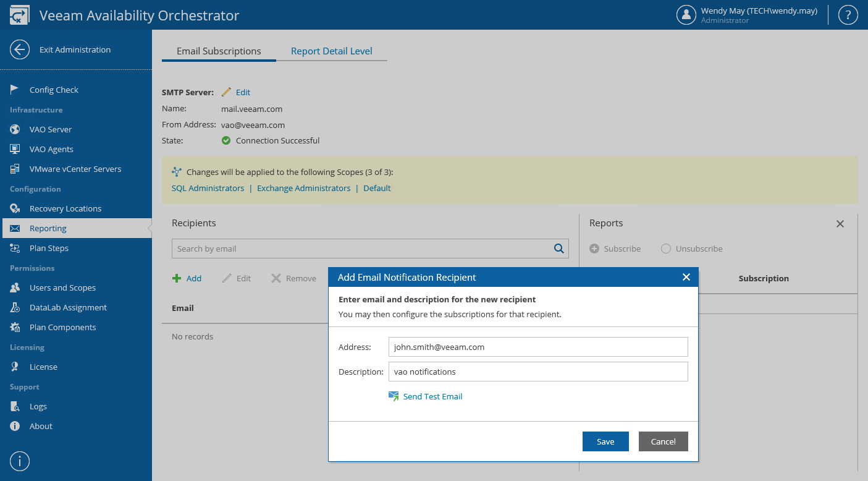Focus the Search by email box
868x481 pixels.
(361, 249)
